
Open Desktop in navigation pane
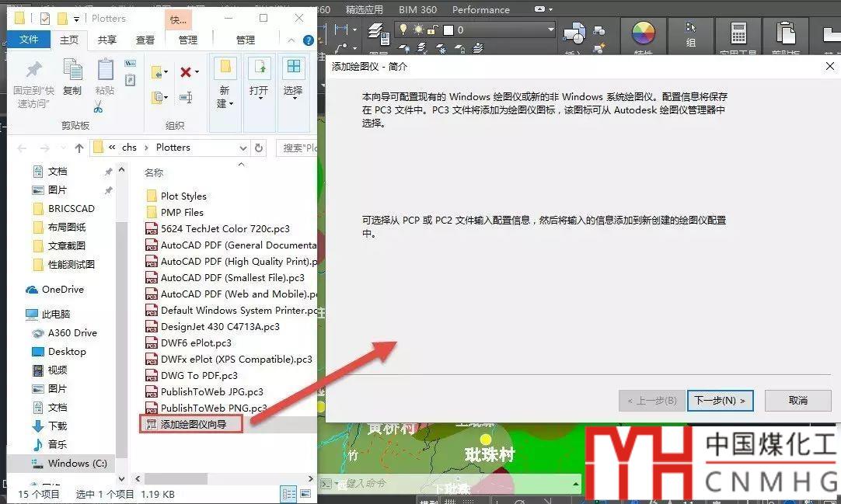click(60, 351)
